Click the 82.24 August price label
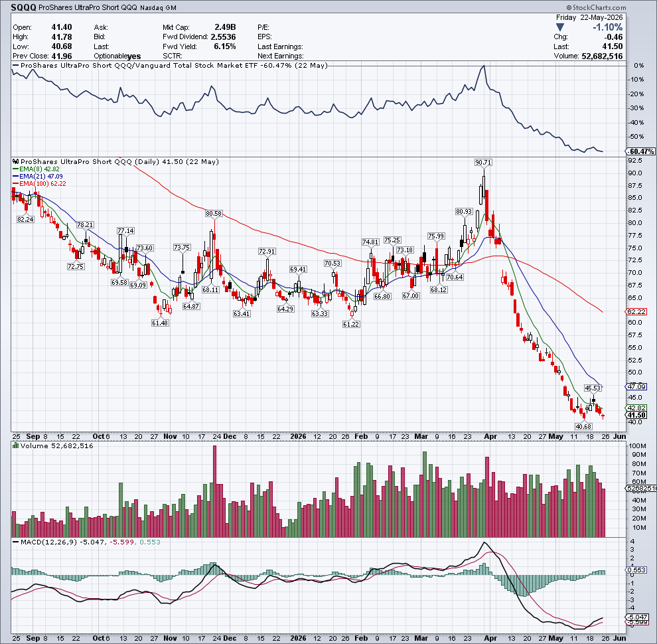 (25, 219)
